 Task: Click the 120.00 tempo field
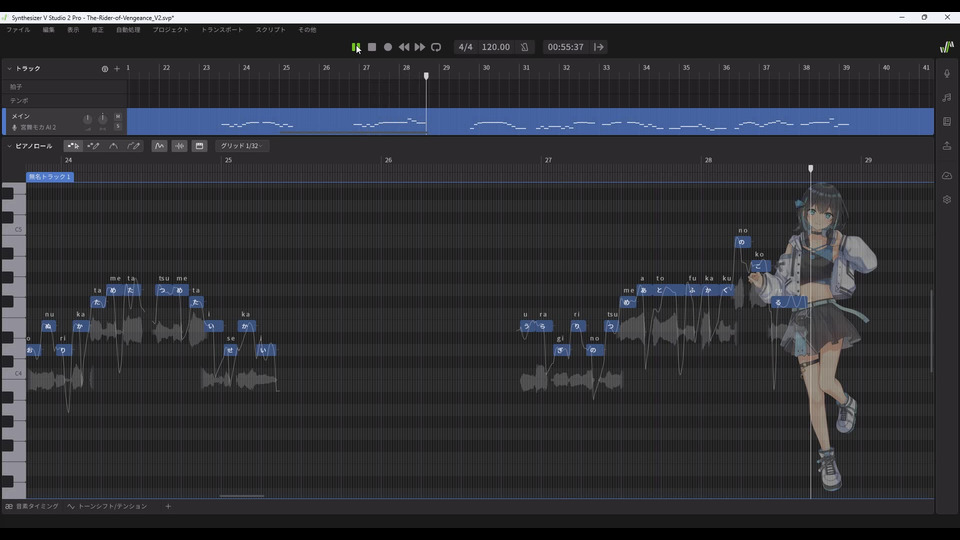point(495,47)
